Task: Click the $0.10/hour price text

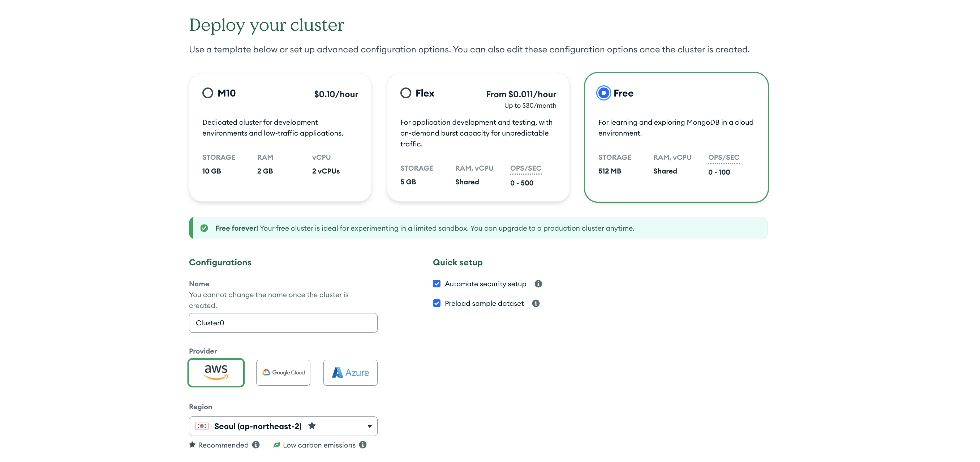Action: tap(336, 94)
